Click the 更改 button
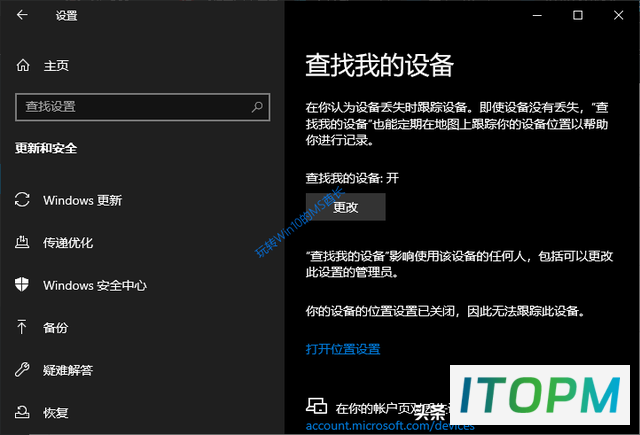Viewport: 640px width, 435px height. 345,207
